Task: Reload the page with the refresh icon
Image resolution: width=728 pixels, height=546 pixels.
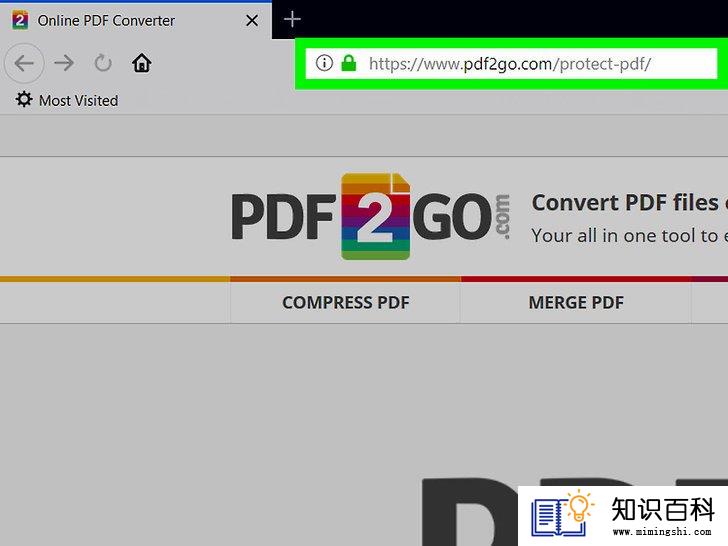Action: (x=103, y=63)
